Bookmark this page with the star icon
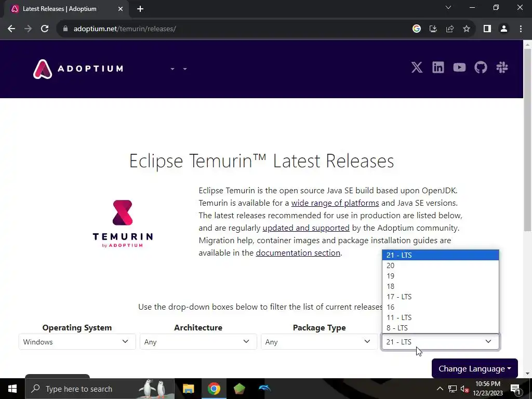This screenshot has height=399, width=532. [x=467, y=29]
